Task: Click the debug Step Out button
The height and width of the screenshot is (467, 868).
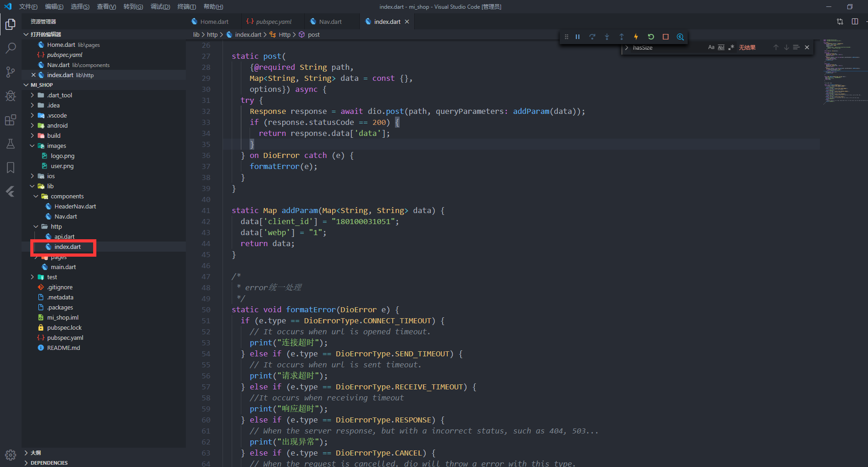Action: (x=622, y=37)
